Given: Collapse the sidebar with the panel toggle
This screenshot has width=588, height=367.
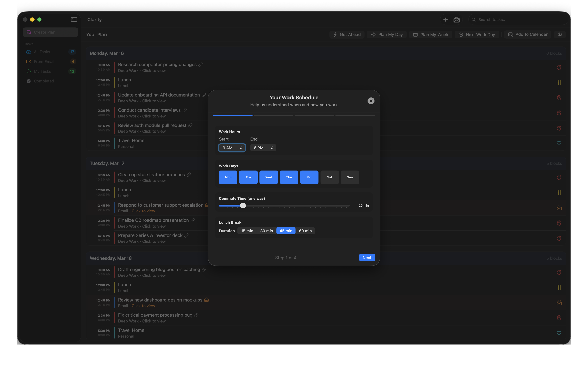Looking at the screenshot, I should 74,19.
